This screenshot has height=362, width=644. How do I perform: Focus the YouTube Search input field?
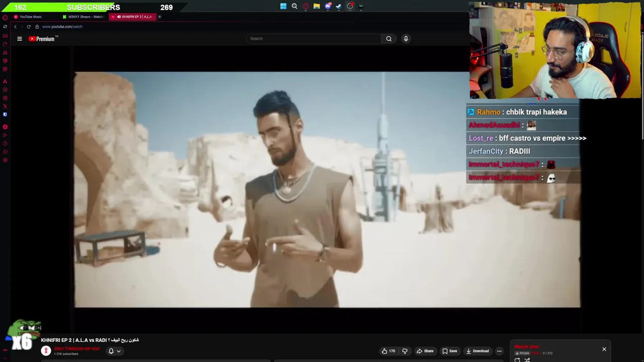[314, 39]
